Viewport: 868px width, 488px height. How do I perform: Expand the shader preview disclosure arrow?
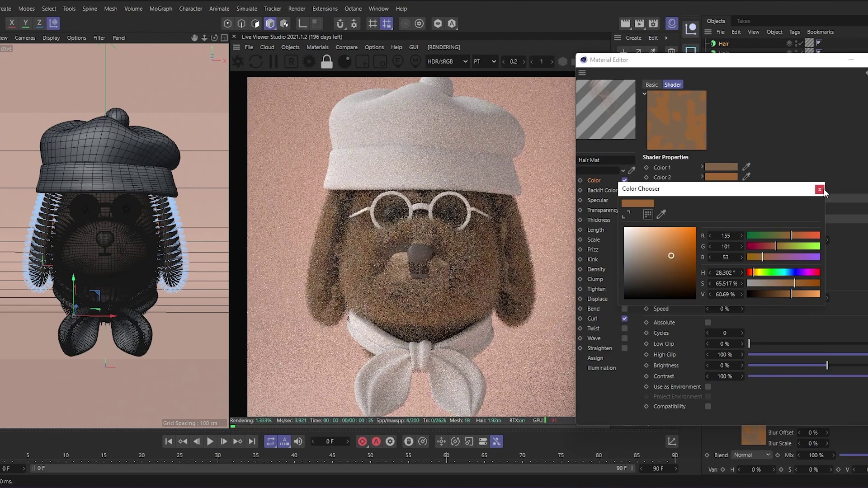[x=645, y=94]
